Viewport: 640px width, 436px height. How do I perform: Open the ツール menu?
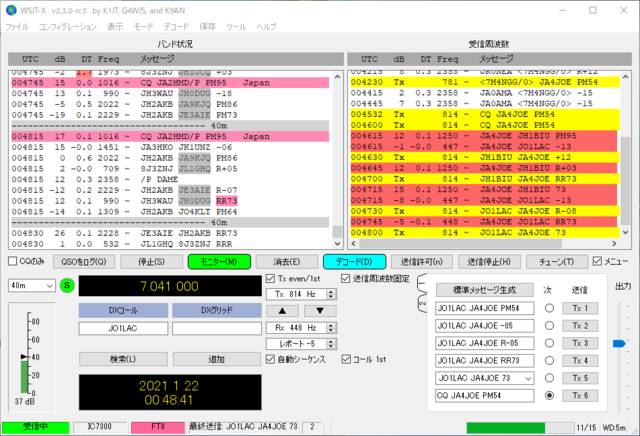[x=236, y=27]
